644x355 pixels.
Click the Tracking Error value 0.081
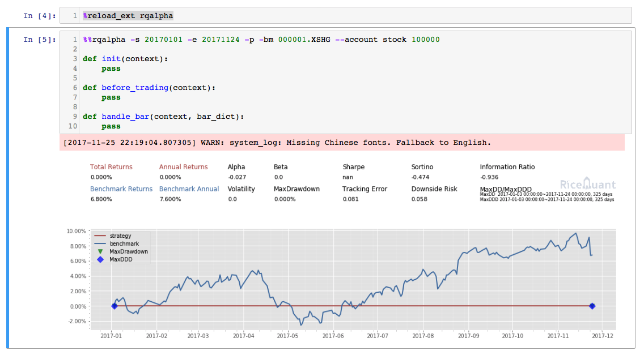pos(350,199)
